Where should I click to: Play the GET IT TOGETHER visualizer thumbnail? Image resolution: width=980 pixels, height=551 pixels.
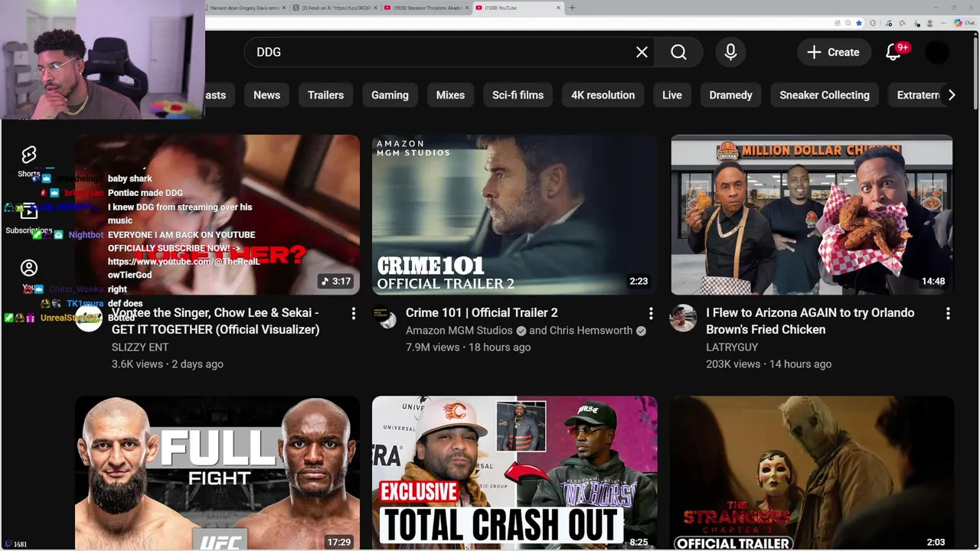point(217,215)
